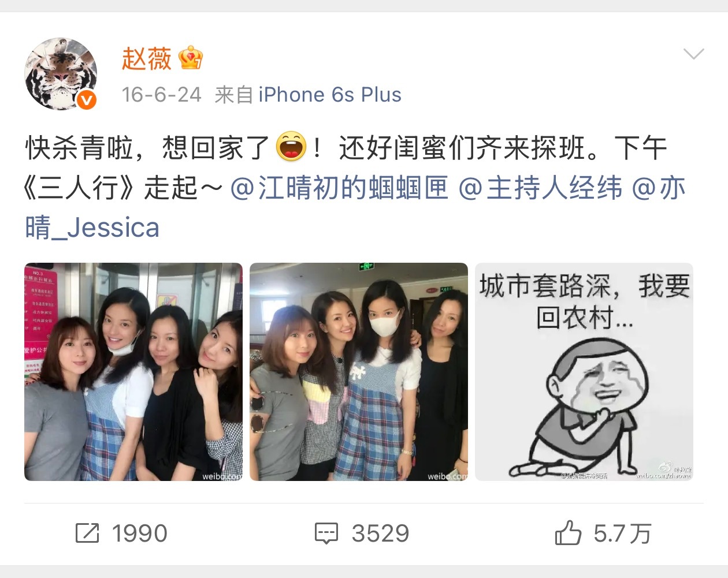Tap the laughing emoji in post
The image size is (728, 578).
point(291,147)
